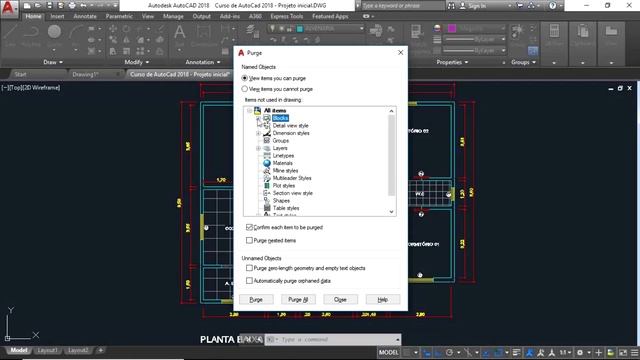Select the large Text tool in Annotation panel
The height and width of the screenshot is (360, 640).
coord(180,32)
